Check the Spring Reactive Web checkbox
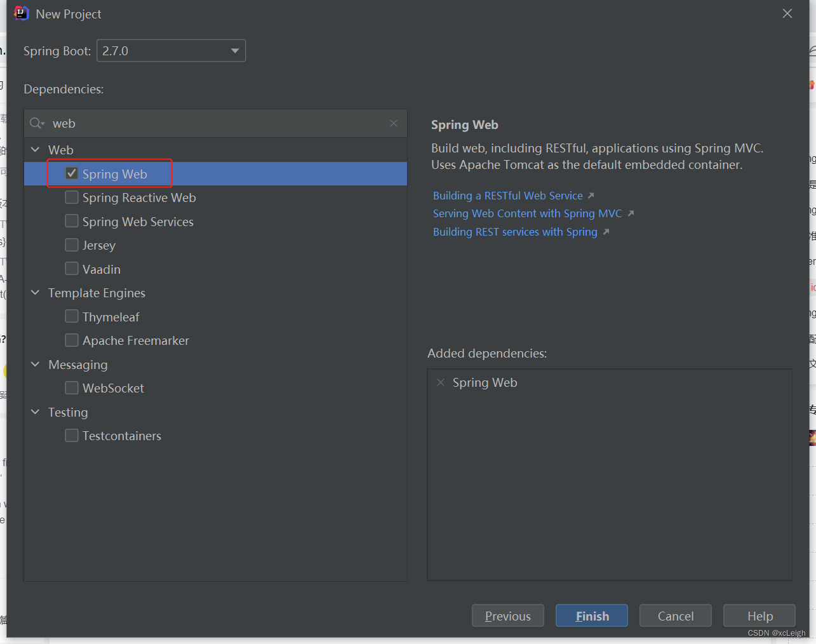816x644 pixels. (x=72, y=197)
